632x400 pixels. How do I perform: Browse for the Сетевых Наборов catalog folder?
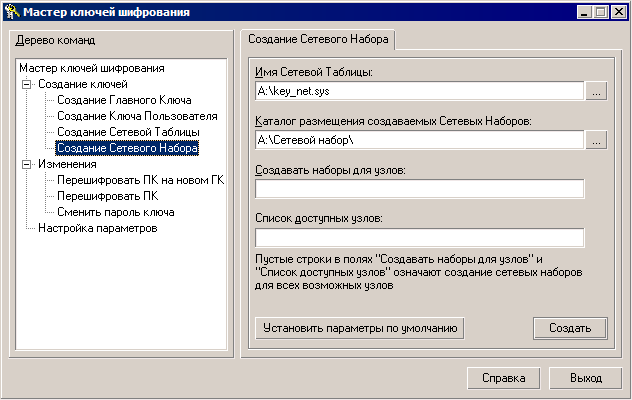click(x=597, y=140)
